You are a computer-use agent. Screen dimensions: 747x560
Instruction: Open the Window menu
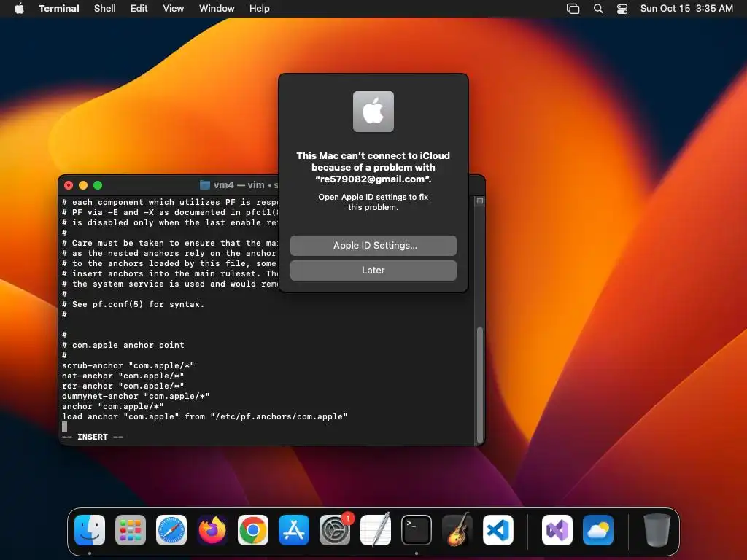pos(217,9)
